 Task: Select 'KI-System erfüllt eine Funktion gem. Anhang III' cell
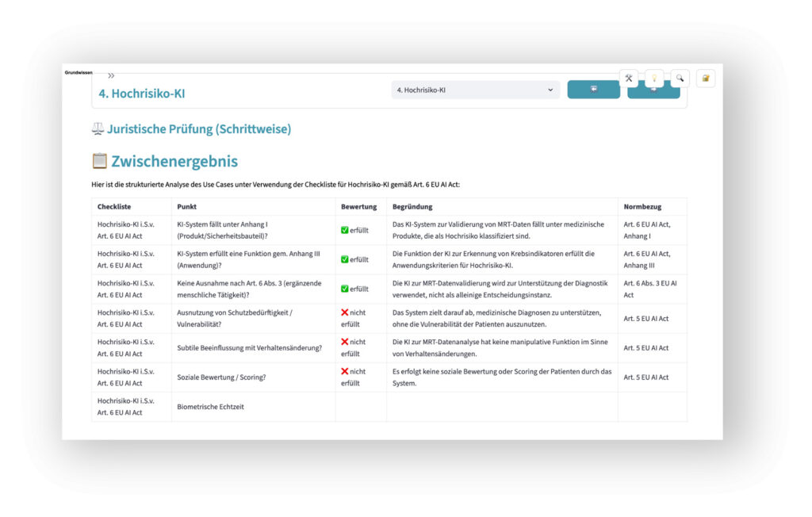253,259
